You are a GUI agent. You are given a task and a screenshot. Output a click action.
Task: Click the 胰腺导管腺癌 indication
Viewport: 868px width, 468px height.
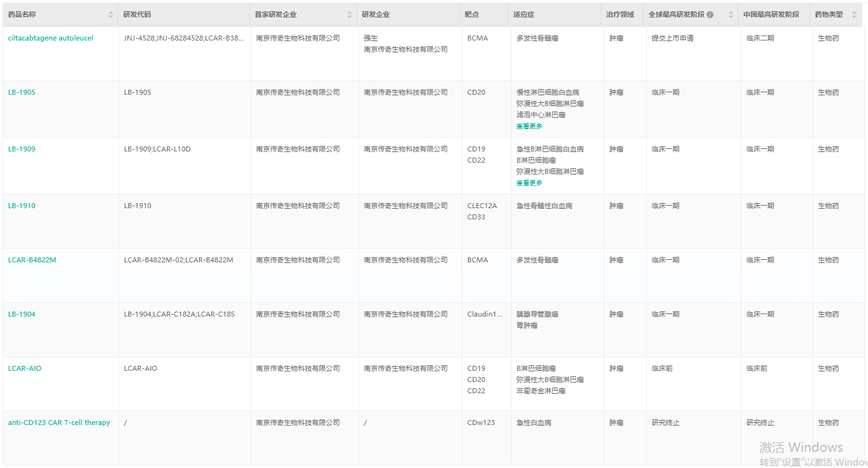point(537,314)
